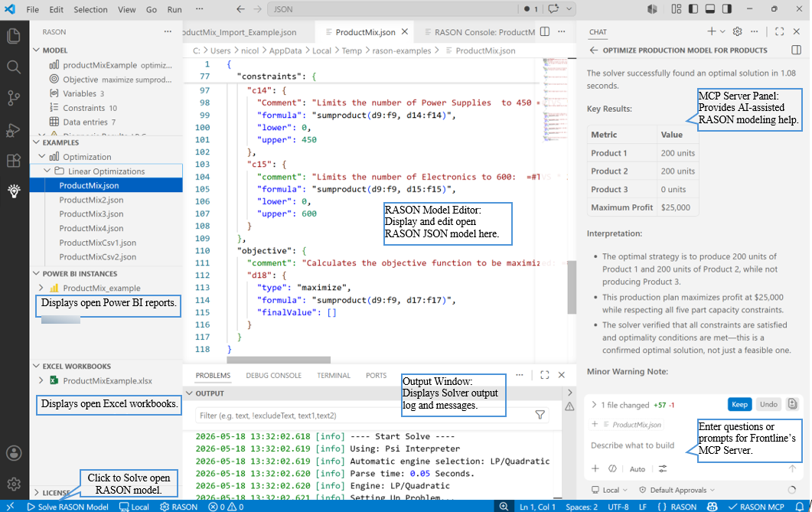Screen dimensions: 812x512
Task: Open the remote window status bar icon
Action: click(x=11, y=507)
